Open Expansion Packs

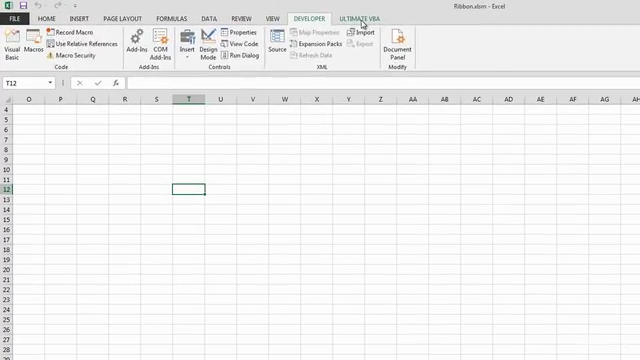[316, 44]
